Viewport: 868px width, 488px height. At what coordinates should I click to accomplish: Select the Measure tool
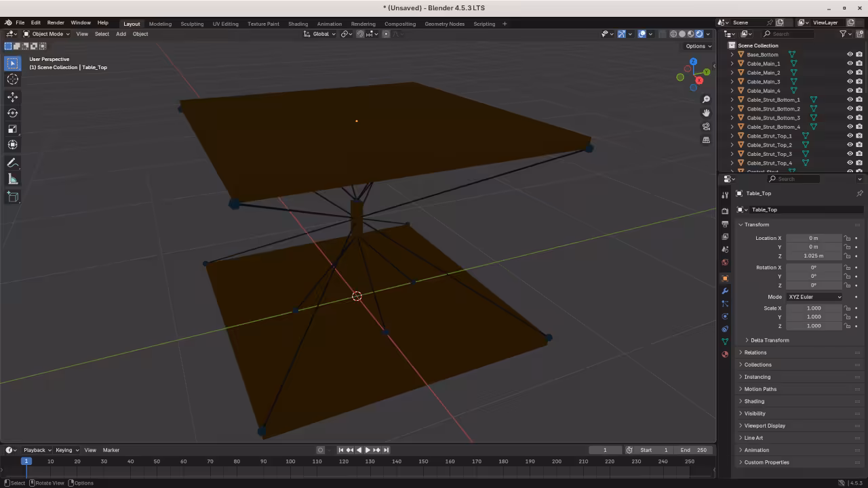[13, 180]
